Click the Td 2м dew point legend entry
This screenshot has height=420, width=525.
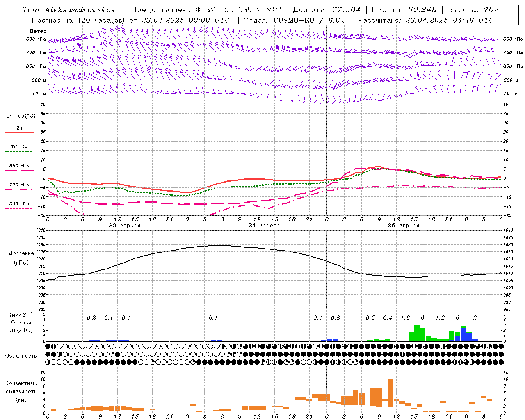click(x=19, y=147)
